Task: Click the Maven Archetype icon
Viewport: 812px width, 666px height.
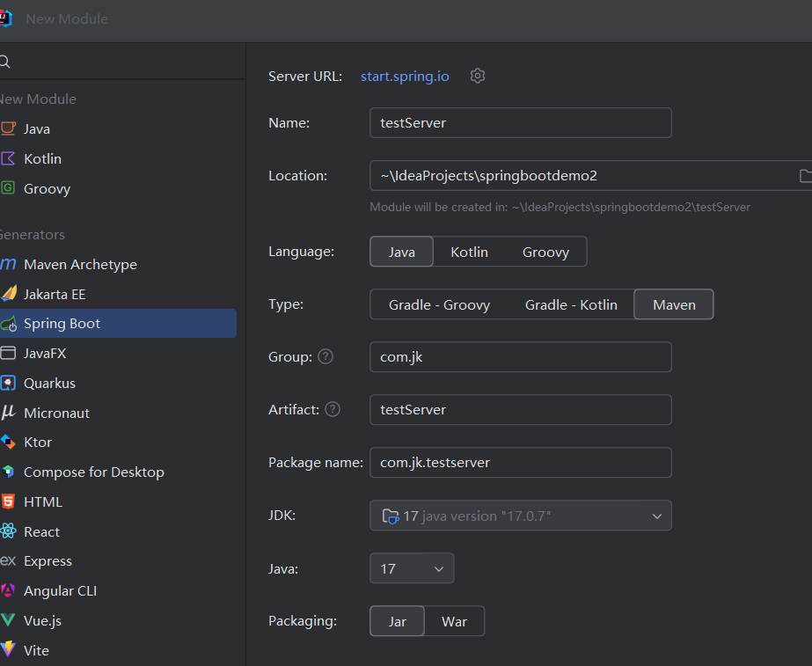Action: [8, 264]
